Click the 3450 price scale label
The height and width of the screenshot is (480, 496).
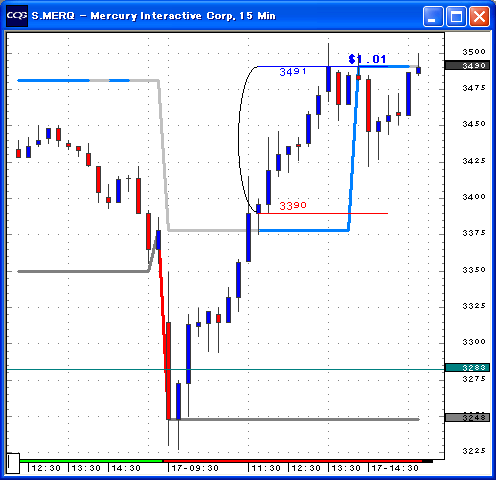click(474, 124)
